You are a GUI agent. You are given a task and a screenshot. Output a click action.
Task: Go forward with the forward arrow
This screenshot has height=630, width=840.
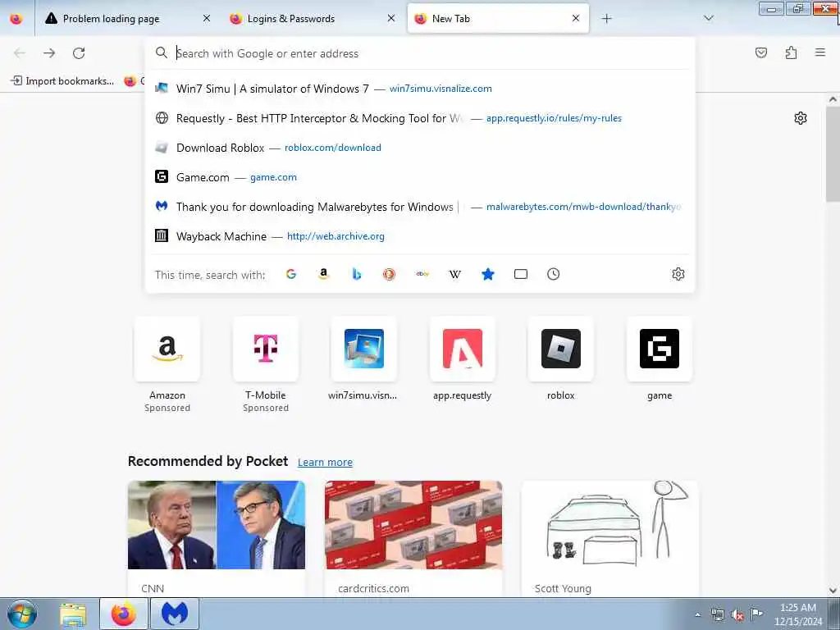(49, 53)
